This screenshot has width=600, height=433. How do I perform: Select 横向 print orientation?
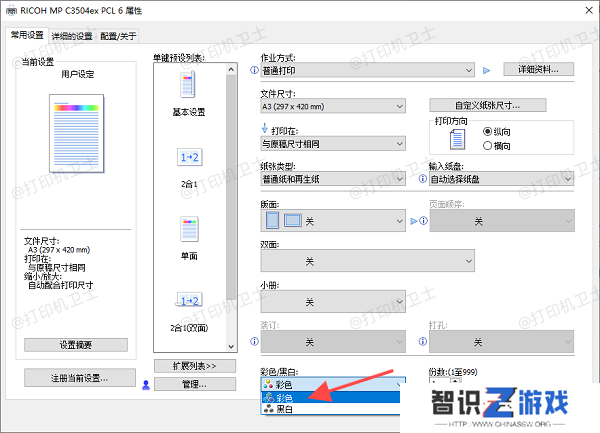click(488, 145)
